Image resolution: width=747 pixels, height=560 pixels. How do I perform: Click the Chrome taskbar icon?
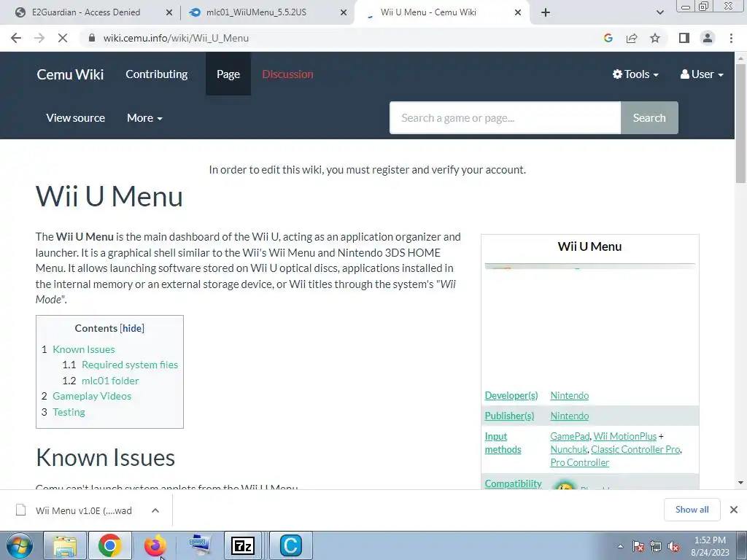point(110,545)
